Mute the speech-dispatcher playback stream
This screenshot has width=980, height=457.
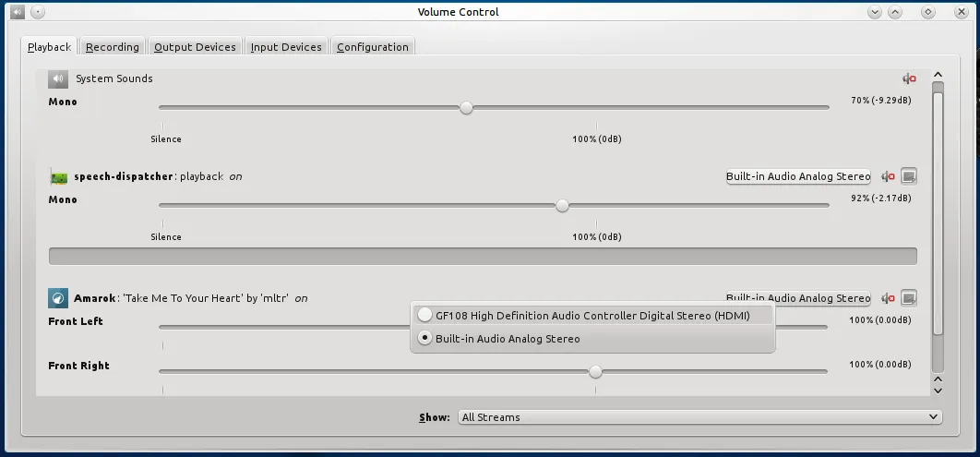tap(888, 177)
